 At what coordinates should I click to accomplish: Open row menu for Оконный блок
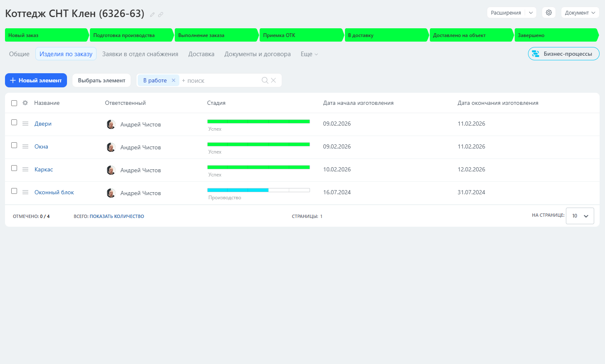(x=25, y=192)
